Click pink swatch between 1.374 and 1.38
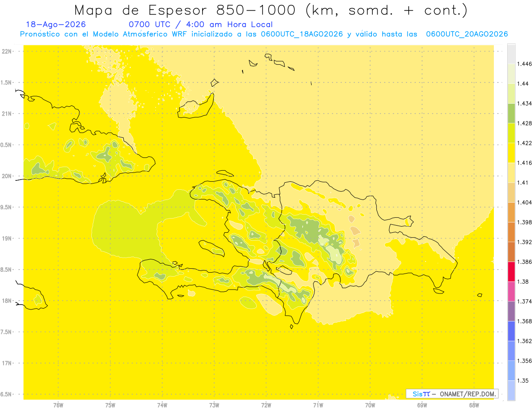 pyautogui.click(x=512, y=291)
